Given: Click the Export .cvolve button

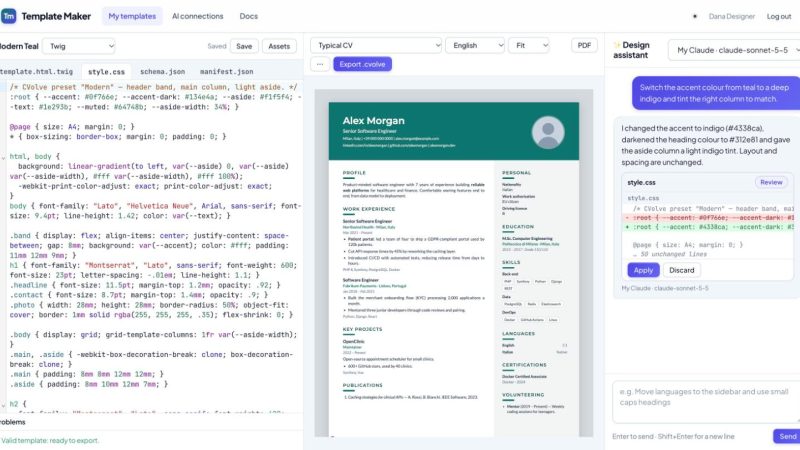Looking at the screenshot, I should point(362,64).
